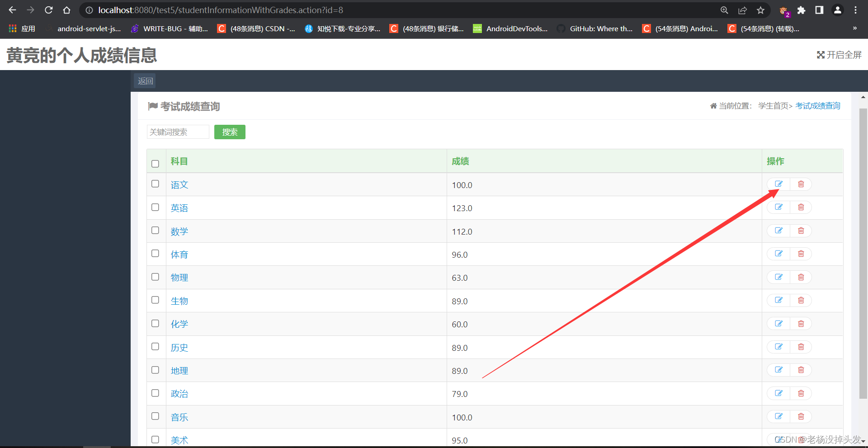This screenshot has height=448, width=868.
Task: Check the 历史 row checkbox
Action: 155,347
